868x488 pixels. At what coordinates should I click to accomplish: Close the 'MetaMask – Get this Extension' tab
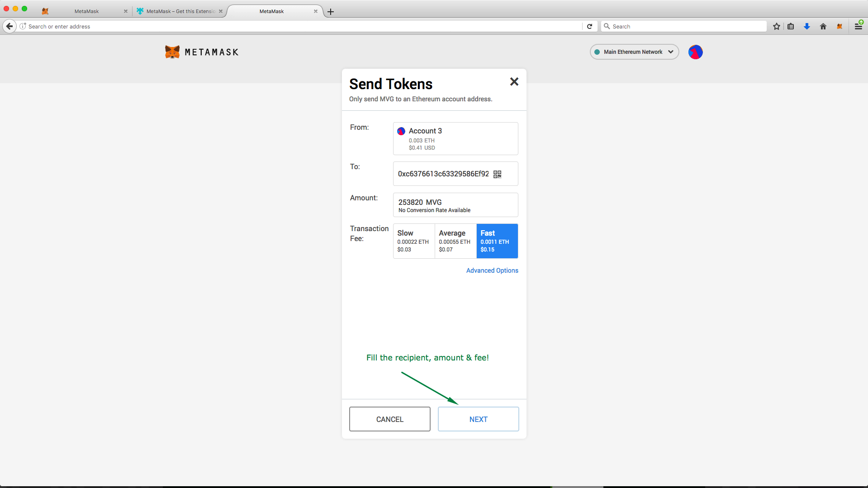tap(221, 11)
